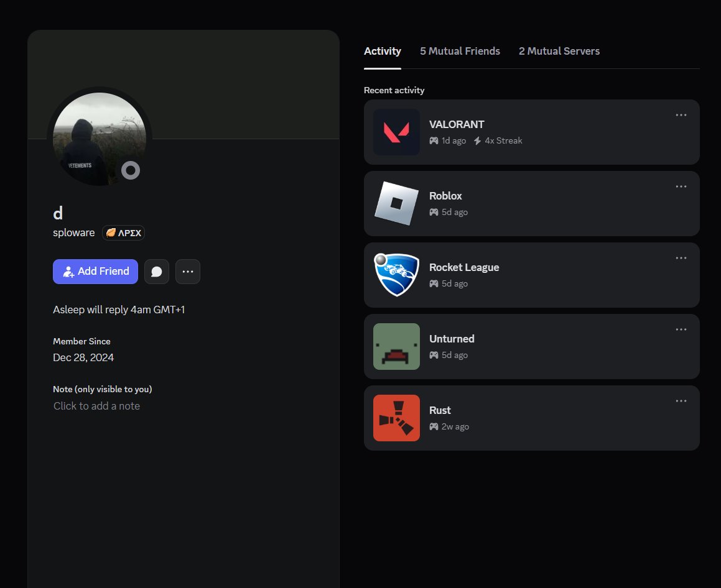
Task: Open the VALORANT game icon
Action: click(x=396, y=132)
